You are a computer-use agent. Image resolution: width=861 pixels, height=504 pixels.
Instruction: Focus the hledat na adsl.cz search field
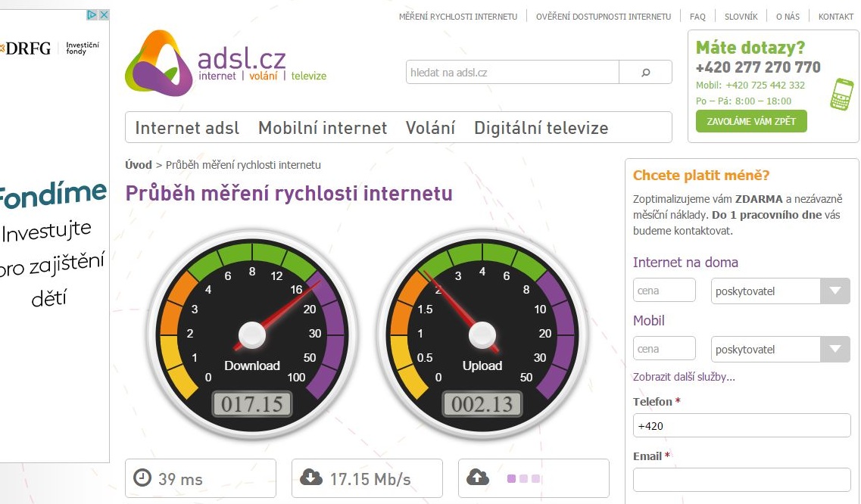(x=513, y=73)
